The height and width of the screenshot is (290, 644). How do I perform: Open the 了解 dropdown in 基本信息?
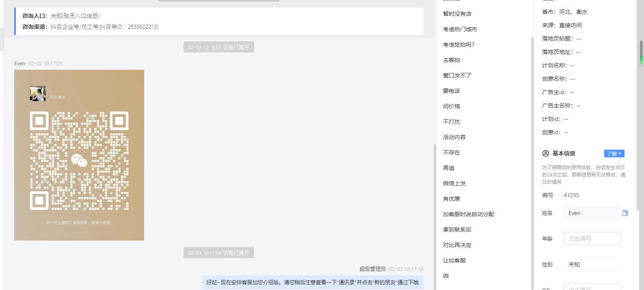(x=614, y=154)
